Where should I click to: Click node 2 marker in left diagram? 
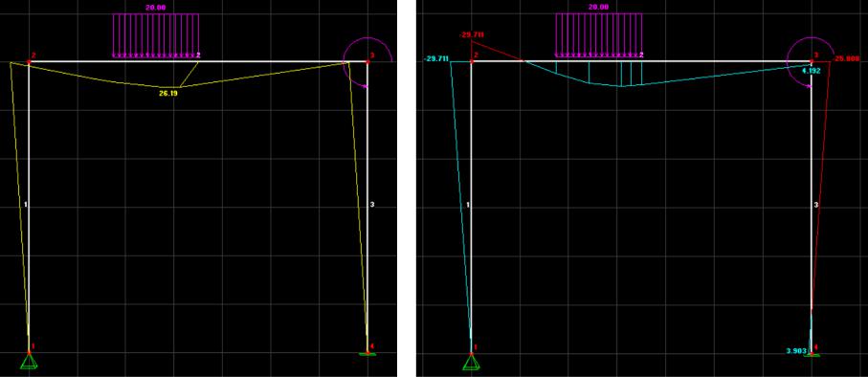pos(29,61)
